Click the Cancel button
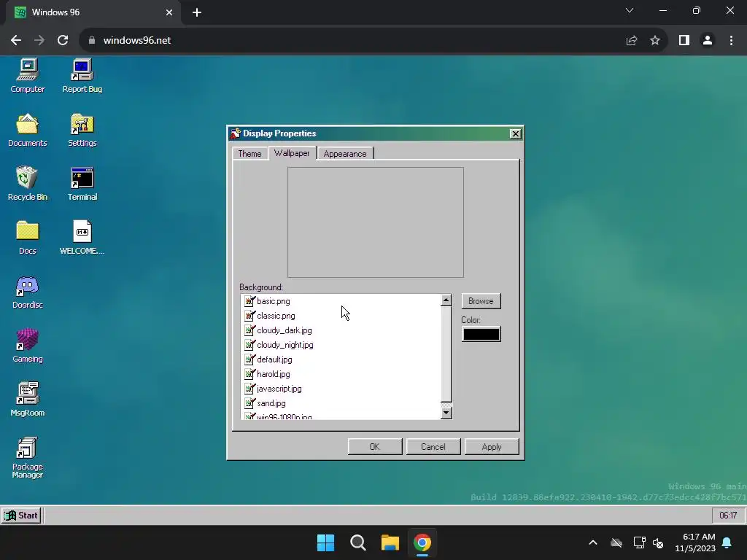The width and height of the screenshot is (747, 560). point(433,447)
